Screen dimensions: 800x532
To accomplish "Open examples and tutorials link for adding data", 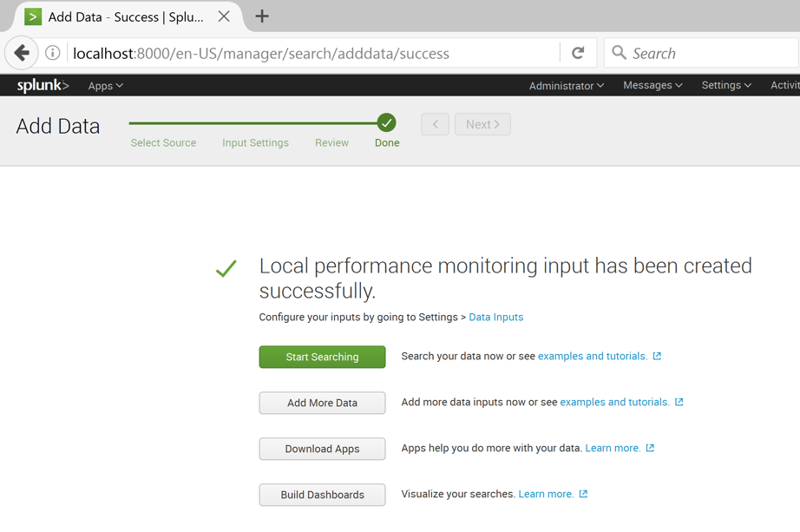I will click(614, 402).
